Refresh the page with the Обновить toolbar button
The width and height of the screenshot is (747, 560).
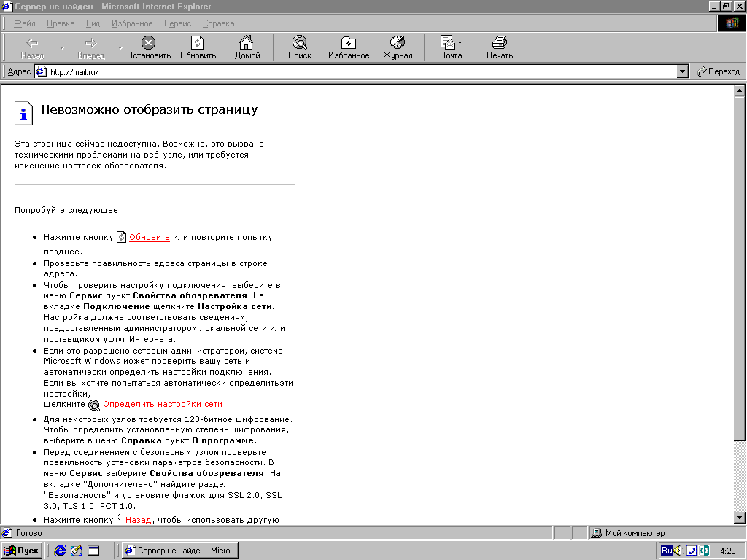coord(198,47)
